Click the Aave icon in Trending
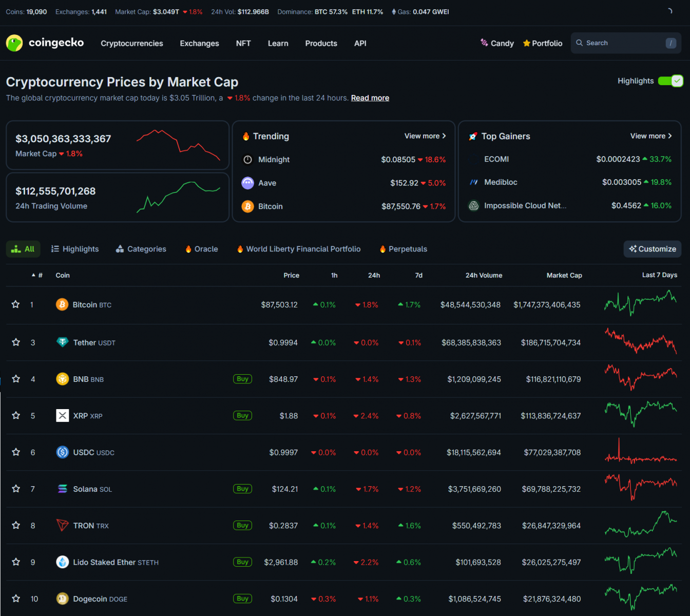Screen dimensions: 690x616 pos(247,183)
